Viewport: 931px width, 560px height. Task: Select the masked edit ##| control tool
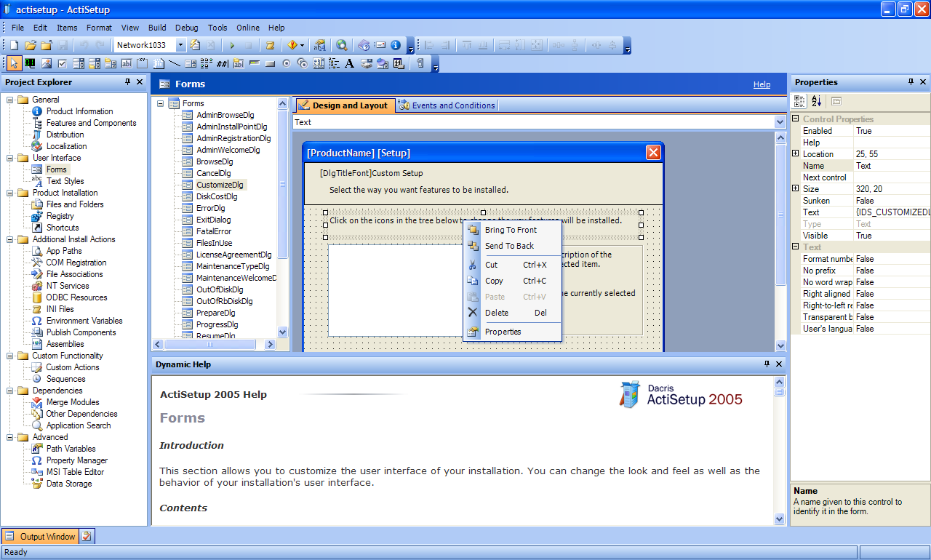click(223, 63)
